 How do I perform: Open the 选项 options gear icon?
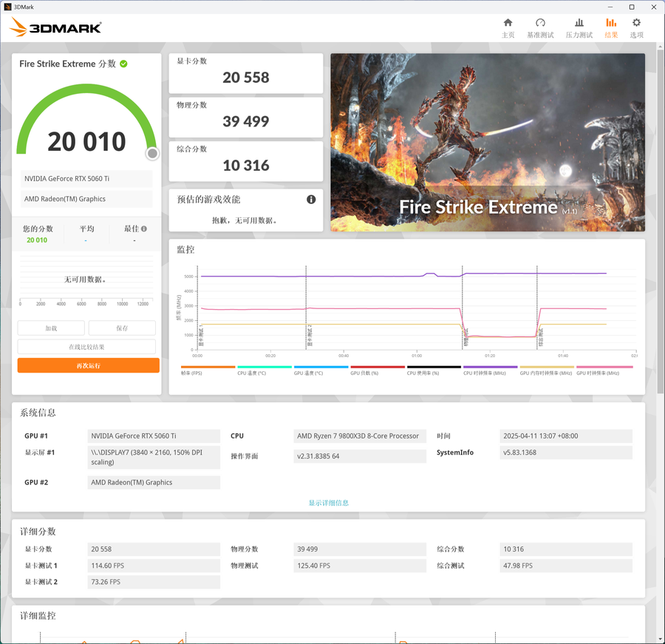636,28
